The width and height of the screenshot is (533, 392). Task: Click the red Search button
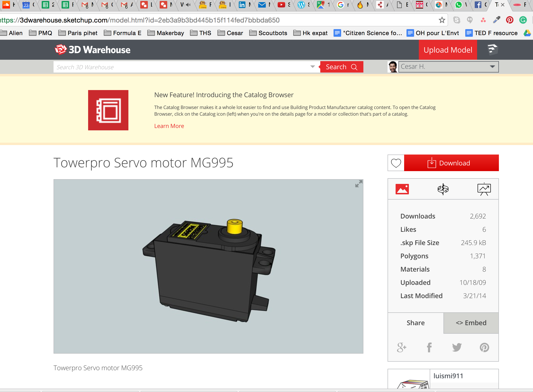coord(342,67)
